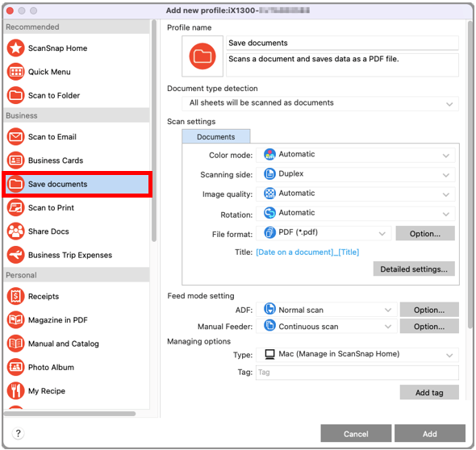476x450 pixels.
Task: Click the Cancel button
Action: pyautogui.click(x=356, y=433)
